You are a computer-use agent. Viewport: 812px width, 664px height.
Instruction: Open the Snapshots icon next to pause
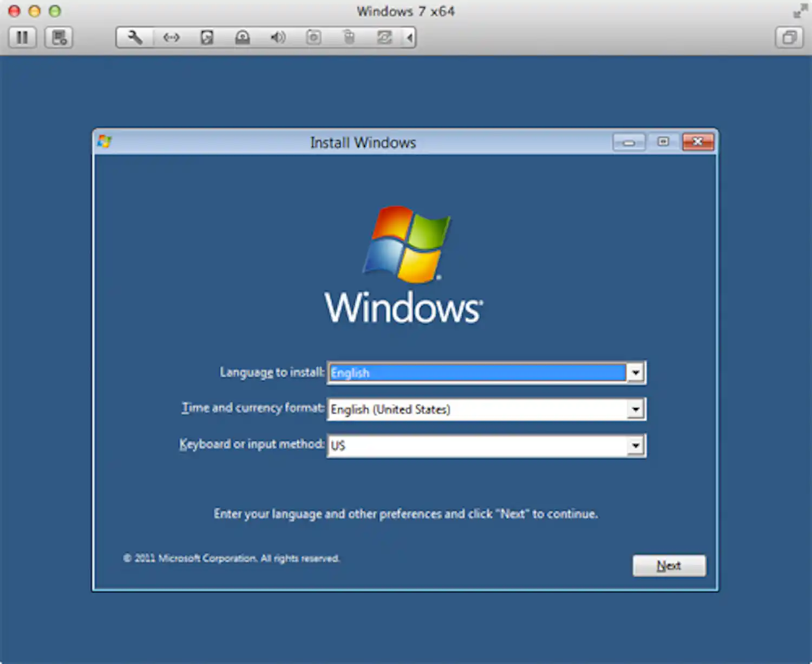click(x=58, y=37)
